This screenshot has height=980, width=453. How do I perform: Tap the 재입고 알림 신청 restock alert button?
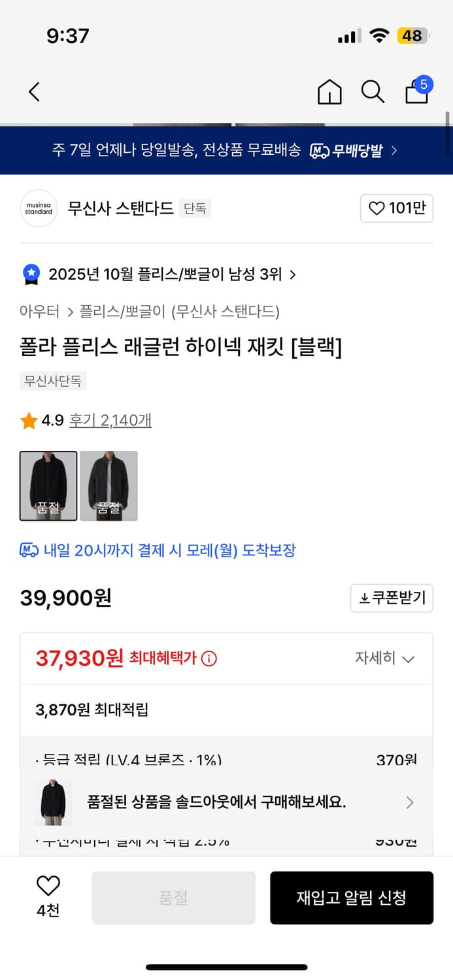click(x=352, y=898)
